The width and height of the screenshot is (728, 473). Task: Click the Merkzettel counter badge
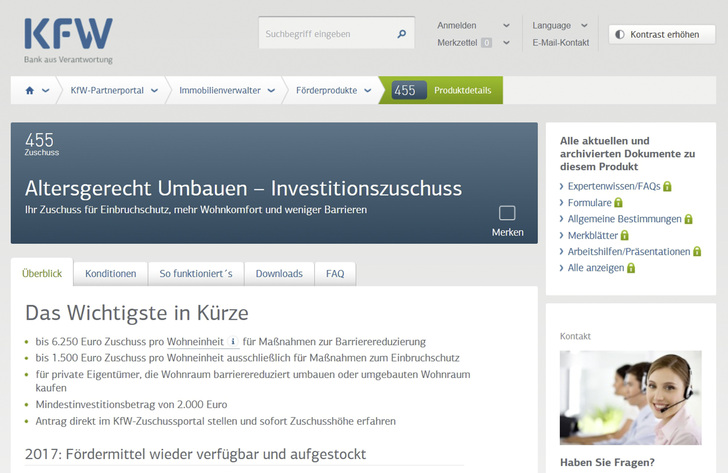tap(486, 43)
